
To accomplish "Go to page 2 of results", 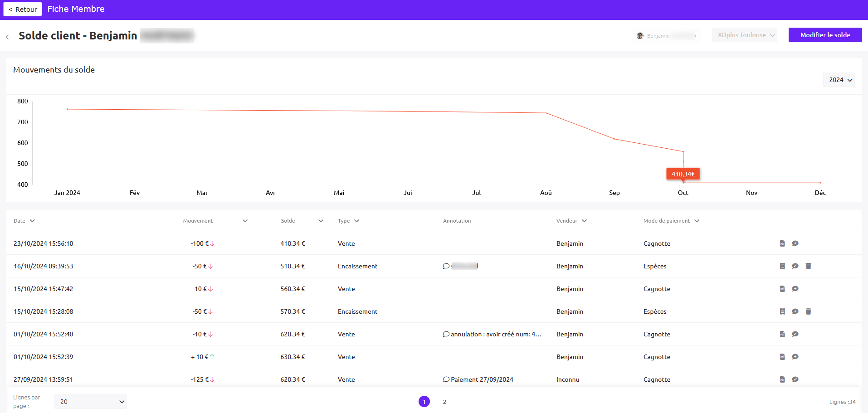I will (x=444, y=402).
